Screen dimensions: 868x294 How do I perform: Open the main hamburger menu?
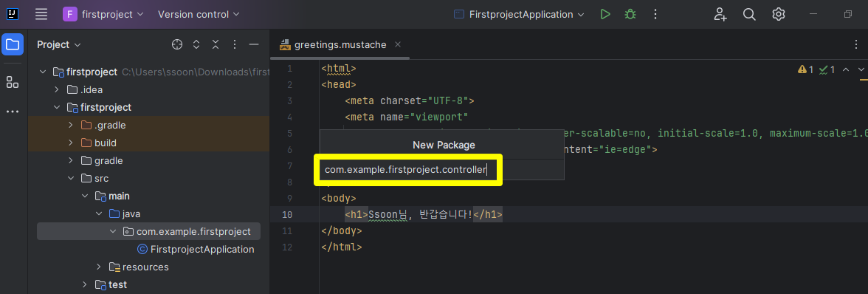[41, 14]
